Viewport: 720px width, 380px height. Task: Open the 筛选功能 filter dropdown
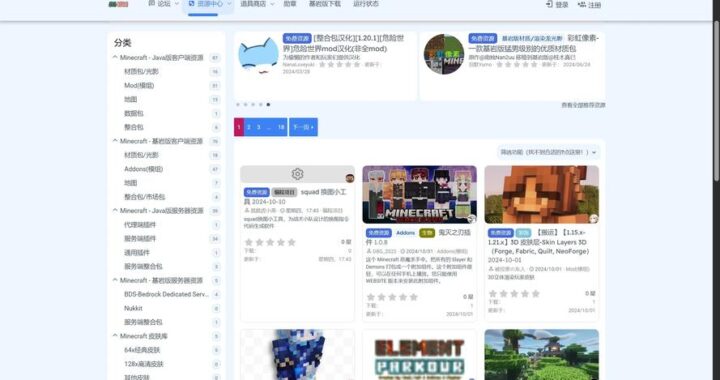pyautogui.click(x=548, y=152)
